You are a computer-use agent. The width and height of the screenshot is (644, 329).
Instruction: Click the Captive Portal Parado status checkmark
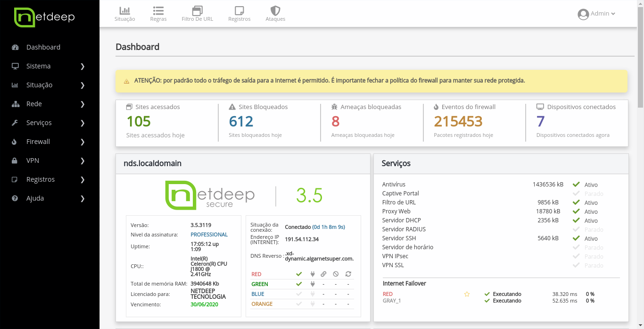click(x=576, y=194)
